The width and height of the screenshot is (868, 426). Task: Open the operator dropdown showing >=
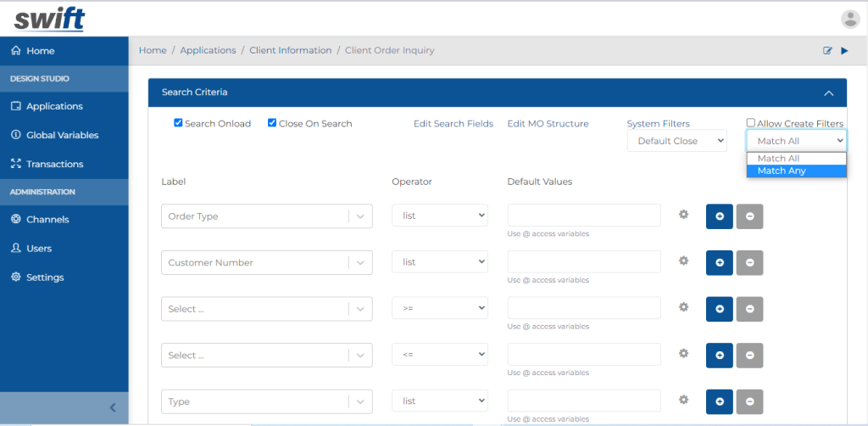pos(439,308)
